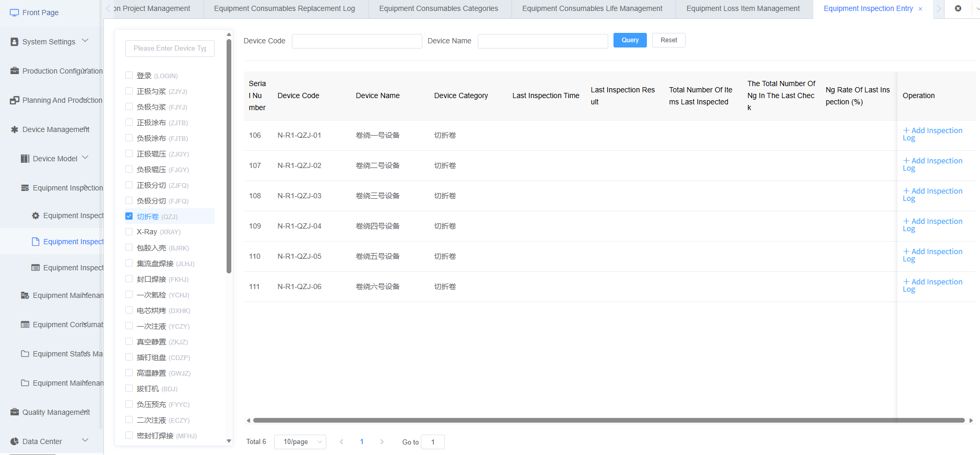Check the 包胶入壳 (BJRK) checkbox
980x455 pixels.
129,247
